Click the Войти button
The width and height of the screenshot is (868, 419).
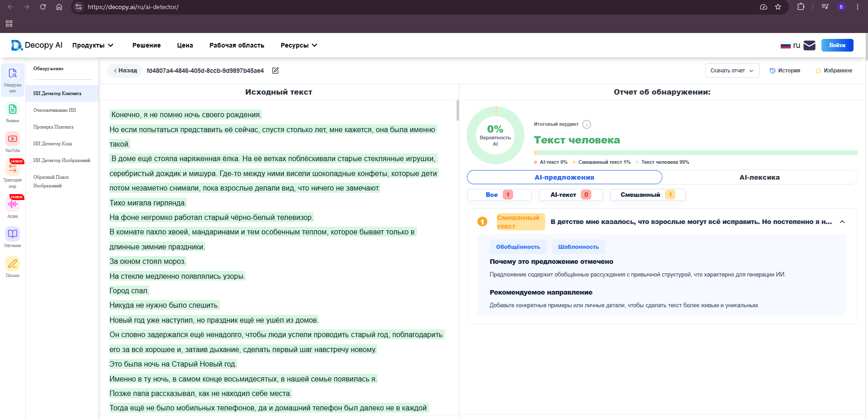837,45
